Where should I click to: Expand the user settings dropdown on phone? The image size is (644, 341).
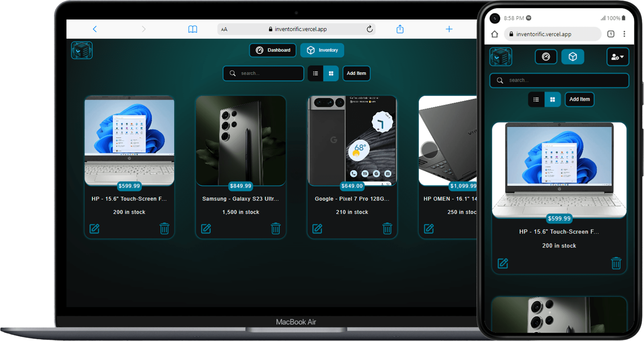click(x=618, y=57)
